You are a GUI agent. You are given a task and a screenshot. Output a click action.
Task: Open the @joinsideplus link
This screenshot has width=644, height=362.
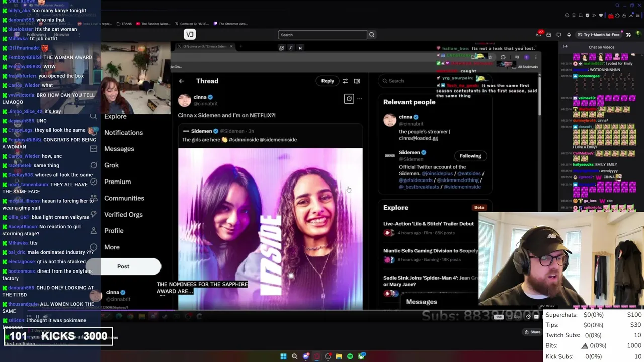click(x=437, y=173)
